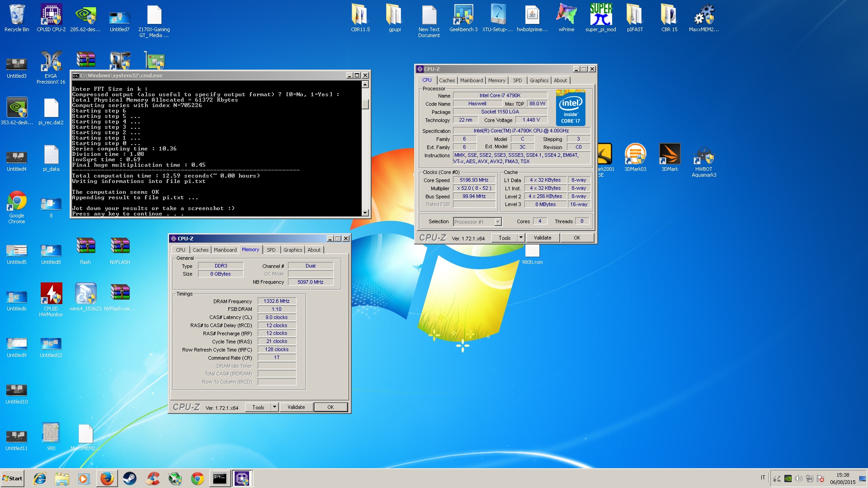
Task: Launch 3DMark desktop shortcut
Action: click(x=670, y=157)
